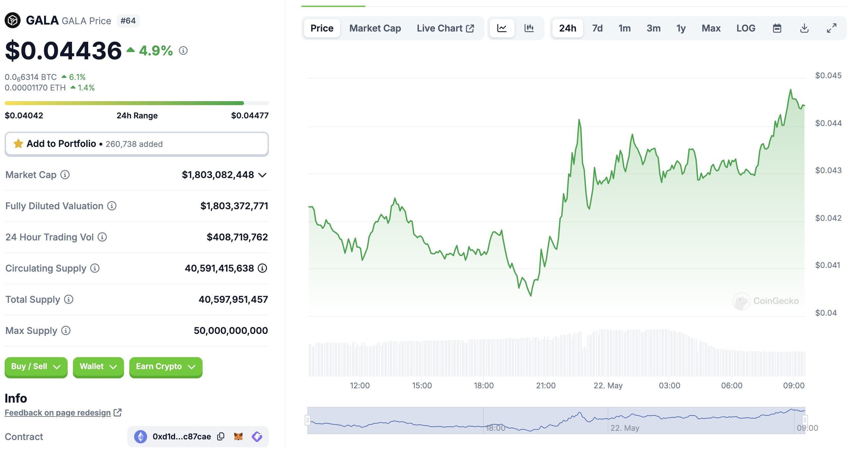The width and height of the screenshot is (868, 449).
Task: Click the Add to Portfolio star icon
Action: (x=18, y=144)
